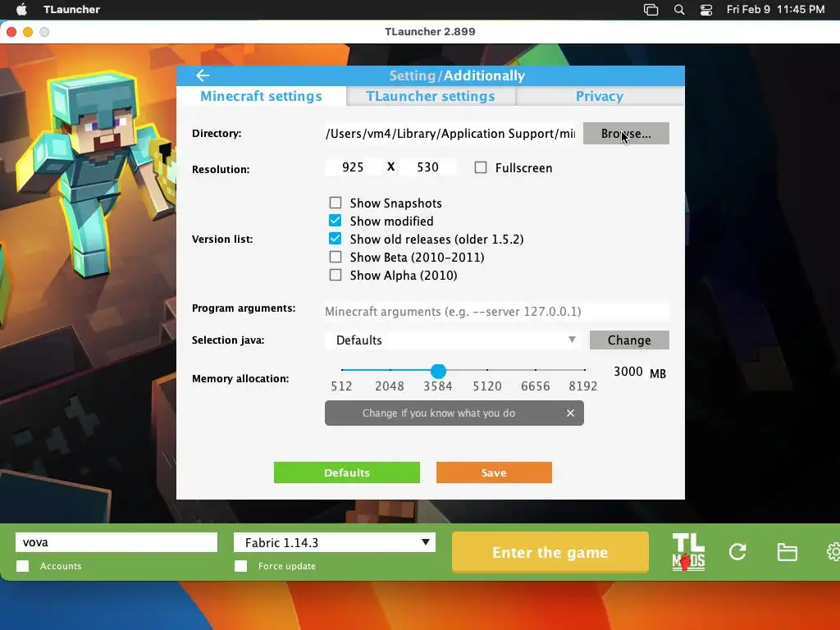
Task: Open Control Center in menu bar
Action: (706, 10)
